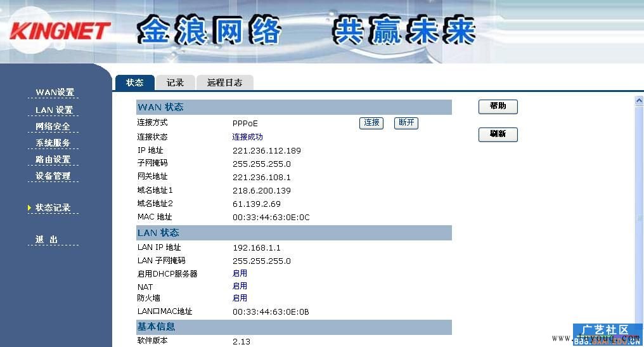
Task: Select the PPPoE connection type value
Action: pos(245,123)
